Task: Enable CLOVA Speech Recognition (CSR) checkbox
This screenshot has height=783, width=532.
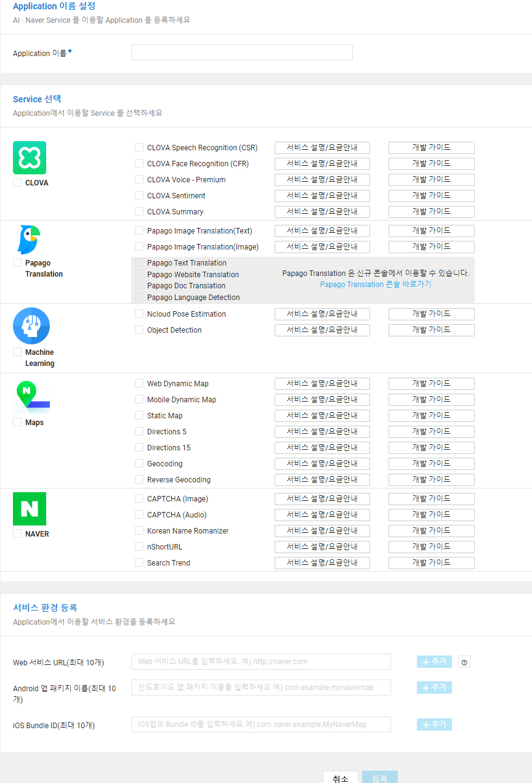Action: click(139, 148)
